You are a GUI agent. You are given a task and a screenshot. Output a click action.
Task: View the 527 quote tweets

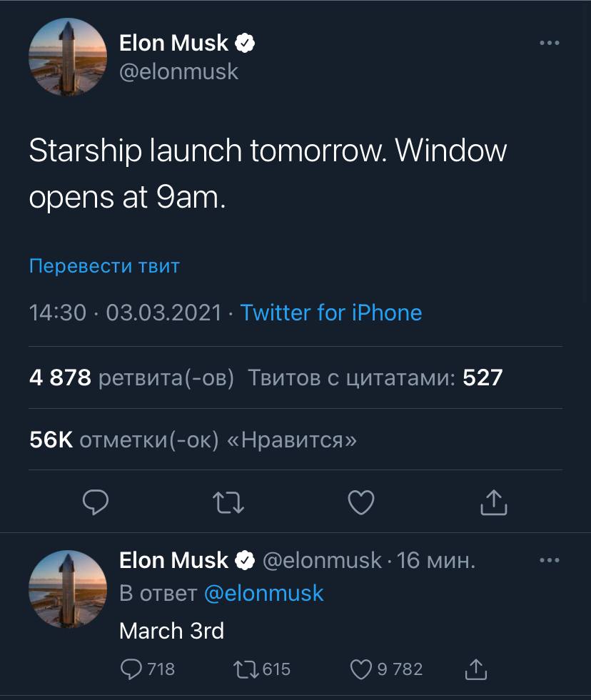point(375,377)
